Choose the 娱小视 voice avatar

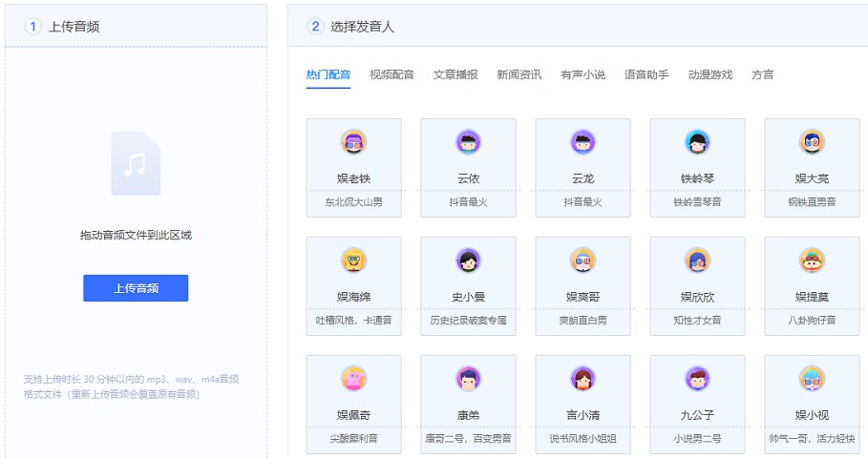point(812,379)
